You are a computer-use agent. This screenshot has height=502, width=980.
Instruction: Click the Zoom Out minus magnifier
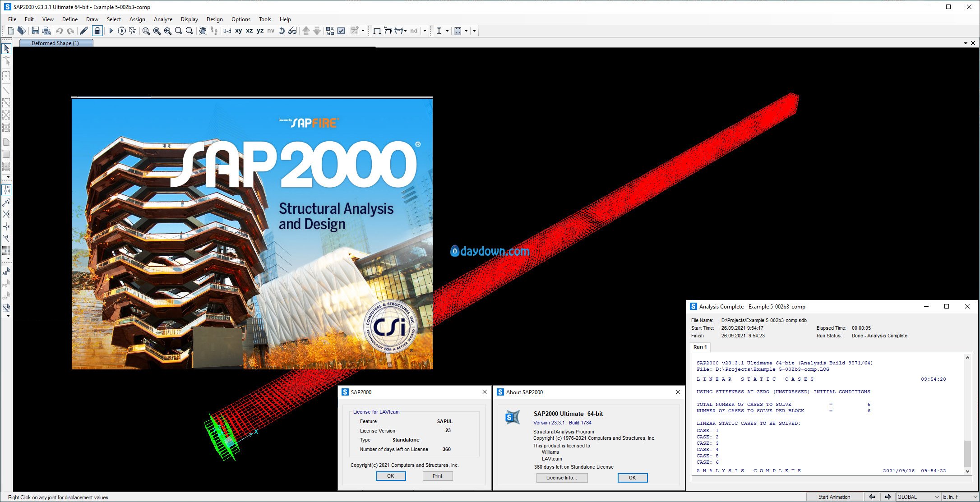tap(190, 31)
